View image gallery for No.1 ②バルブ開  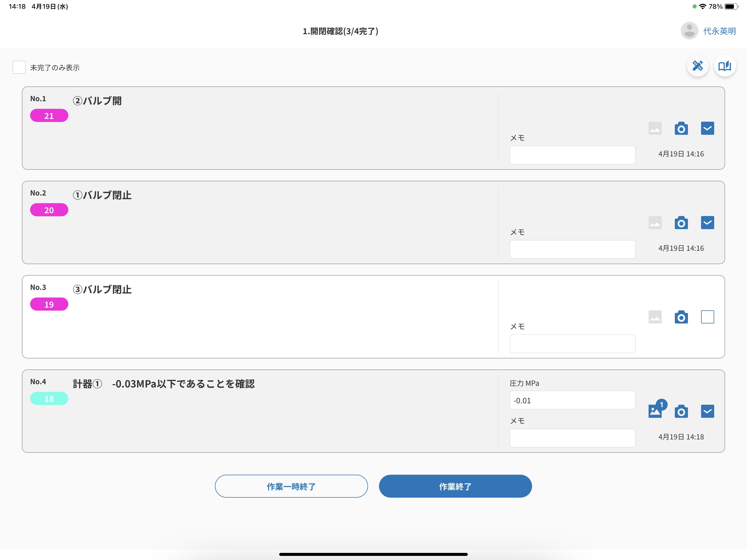(655, 128)
